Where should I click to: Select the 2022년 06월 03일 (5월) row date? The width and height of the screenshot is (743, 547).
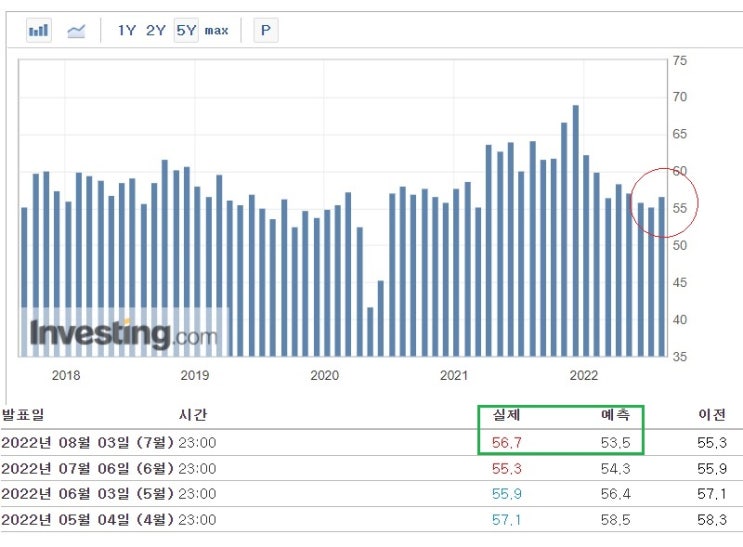[88, 494]
